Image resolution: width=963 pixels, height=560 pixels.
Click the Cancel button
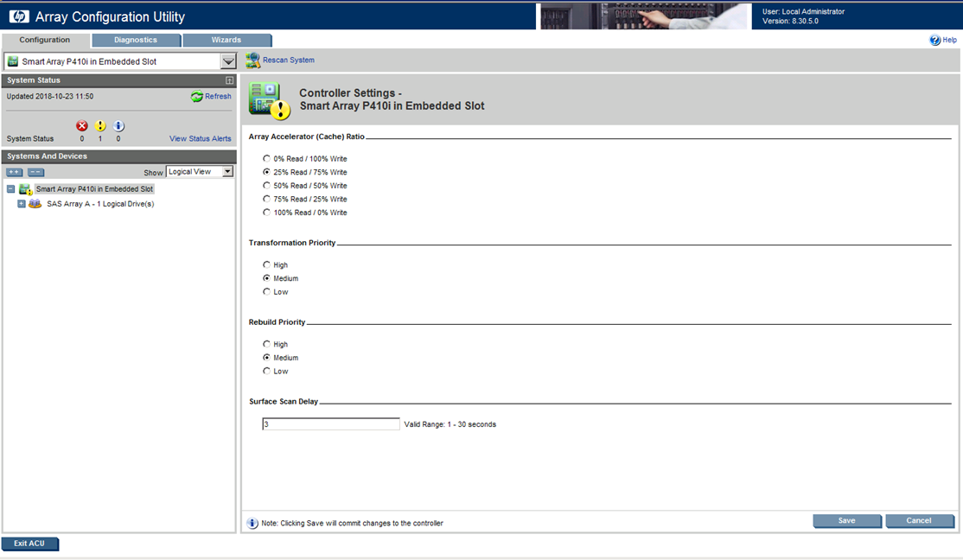[919, 521]
